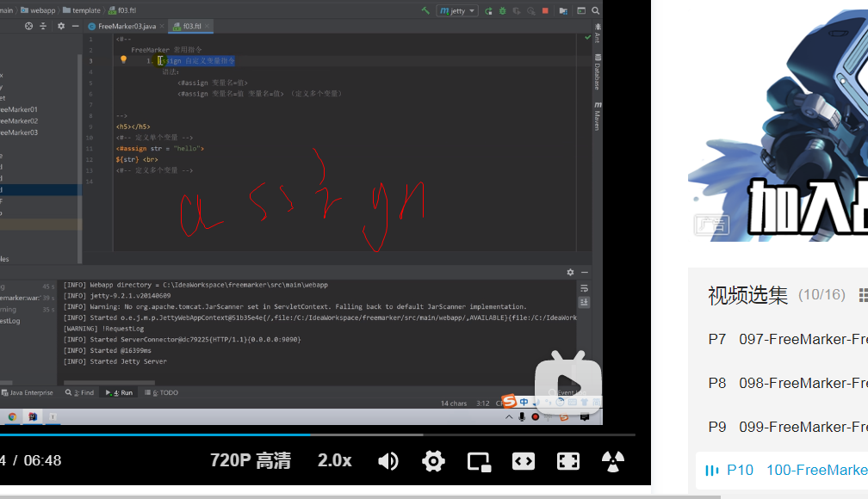This screenshot has width=868, height=499.
Task: Hide the Project panel with minus icon
Action: tap(75, 26)
